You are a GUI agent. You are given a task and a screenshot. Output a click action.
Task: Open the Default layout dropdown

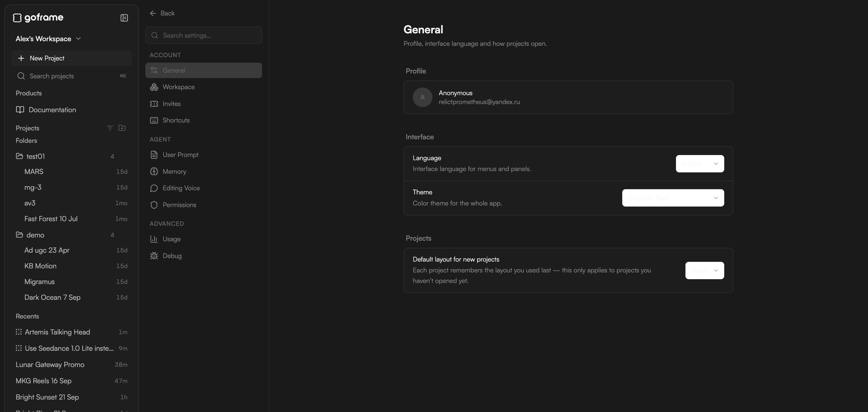coord(705,271)
